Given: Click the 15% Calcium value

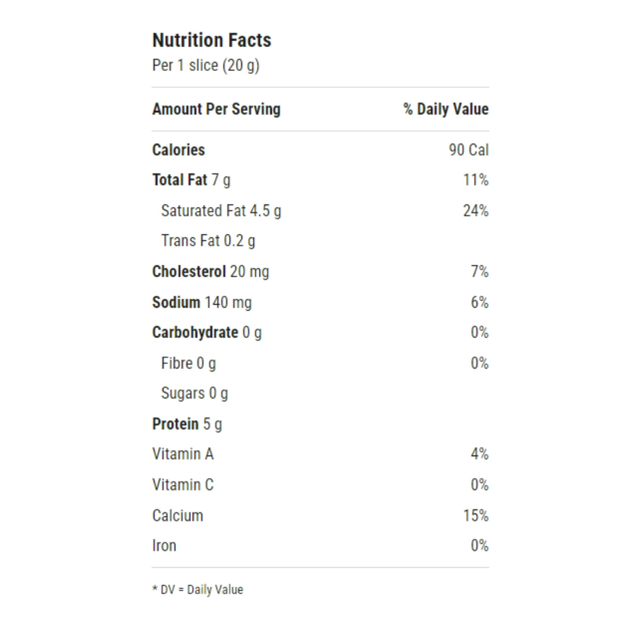Looking at the screenshot, I should 476,516.
